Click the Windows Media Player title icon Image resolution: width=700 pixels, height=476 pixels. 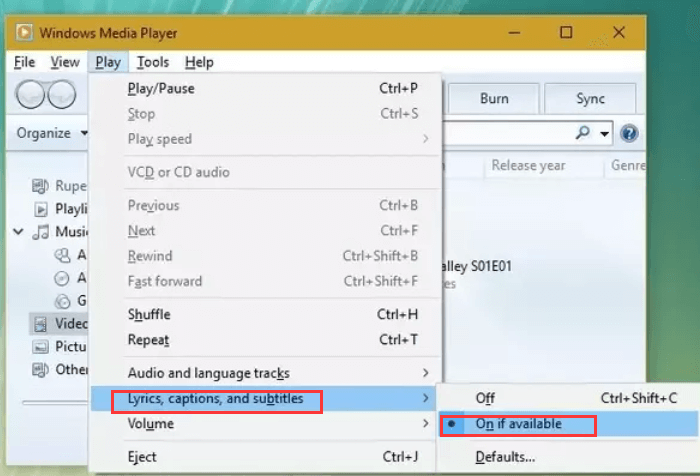tap(24, 33)
